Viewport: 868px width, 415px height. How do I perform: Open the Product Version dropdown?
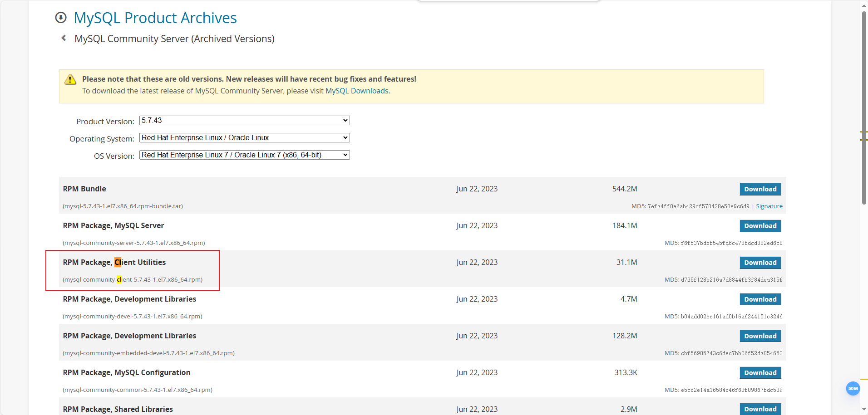pyautogui.click(x=244, y=121)
